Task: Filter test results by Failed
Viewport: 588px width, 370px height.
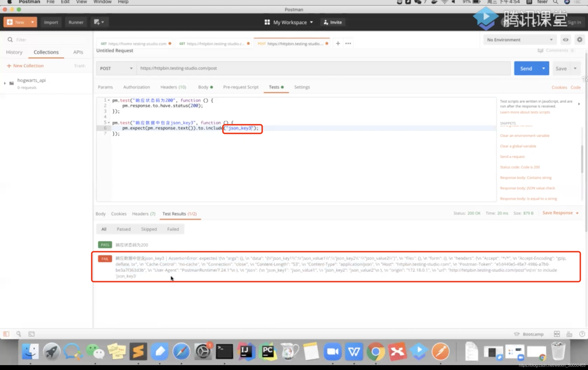Action: pos(173,229)
